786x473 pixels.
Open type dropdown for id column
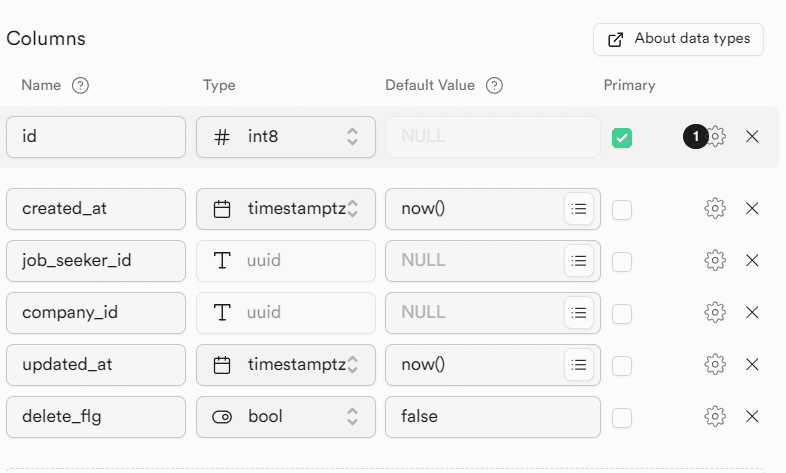coord(286,137)
